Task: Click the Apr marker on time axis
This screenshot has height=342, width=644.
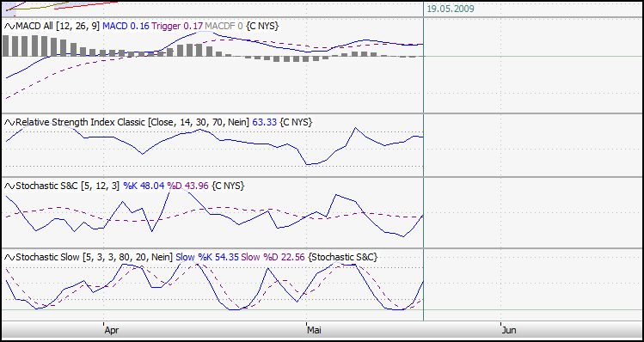Action: click(112, 330)
